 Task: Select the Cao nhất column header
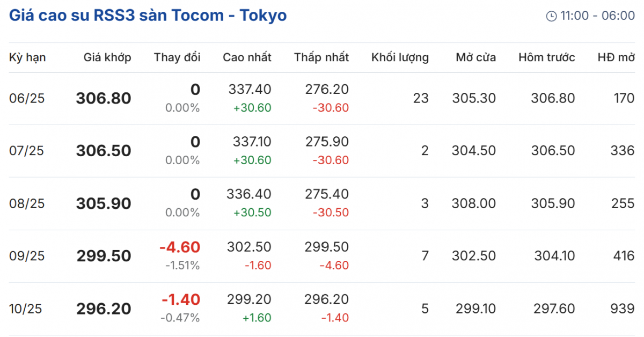(x=247, y=57)
